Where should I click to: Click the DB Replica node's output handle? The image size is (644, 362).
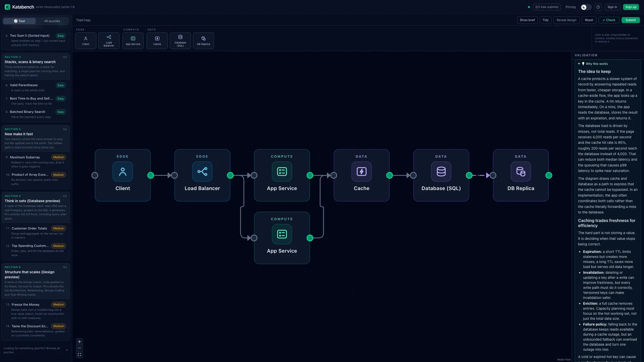click(548, 175)
